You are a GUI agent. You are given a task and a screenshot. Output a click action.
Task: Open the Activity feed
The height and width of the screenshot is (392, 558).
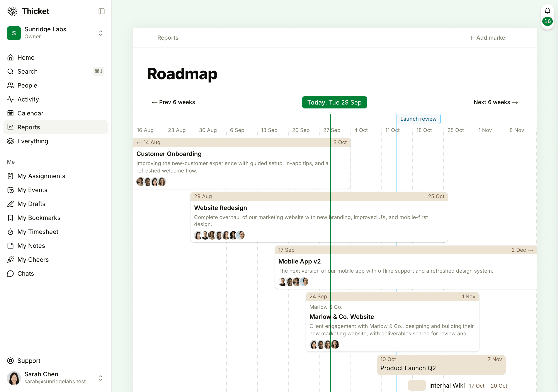point(55,99)
